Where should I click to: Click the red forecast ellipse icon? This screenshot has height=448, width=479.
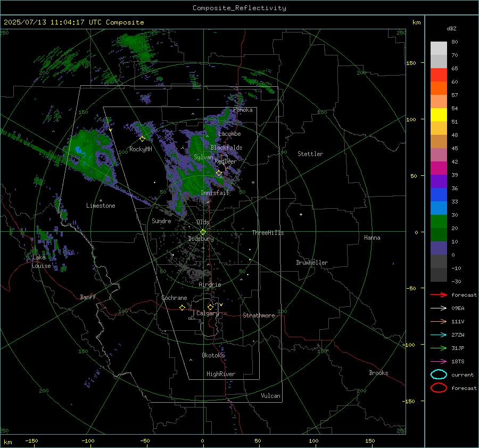coord(439,388)
